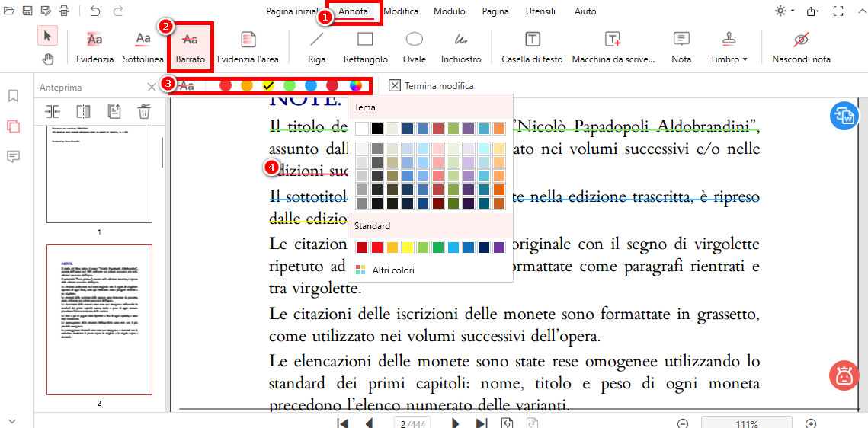Select the Sottolinea underline tool
Image resolution: width=868 pixels, height=428 pixels.
point(143,46)
